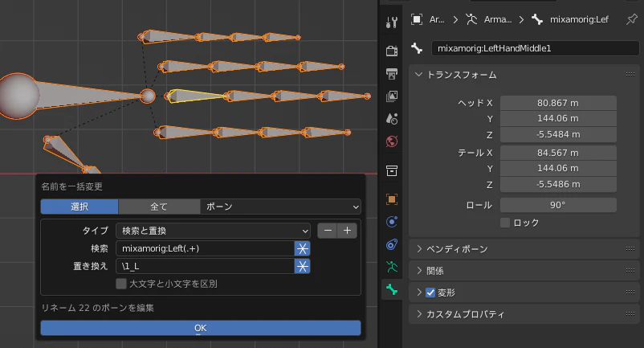Toggle regular expression for the 置き換え field
644x348 pixels.
pyautogui.click(x=302, y=266)
